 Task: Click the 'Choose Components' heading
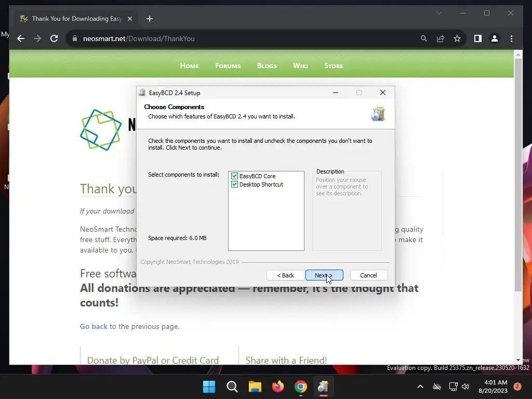(174, 107)
